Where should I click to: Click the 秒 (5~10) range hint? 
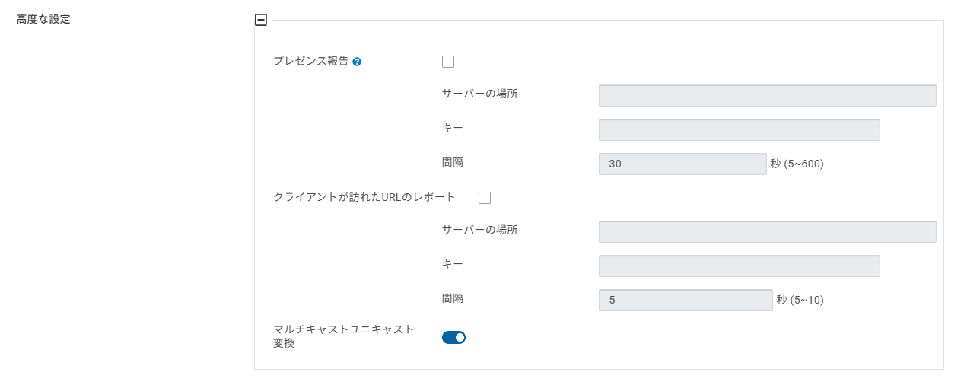800,301
